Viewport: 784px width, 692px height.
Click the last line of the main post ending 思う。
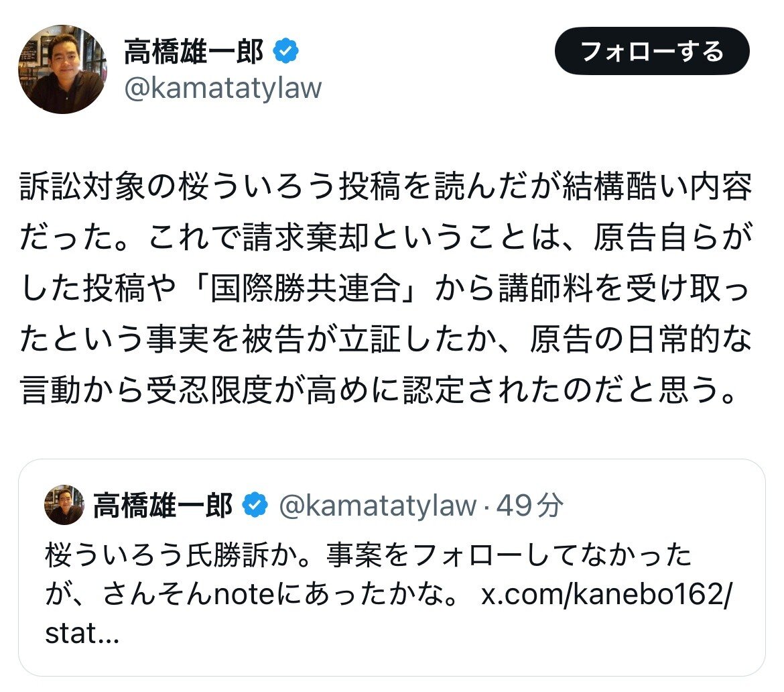(379, 390)
